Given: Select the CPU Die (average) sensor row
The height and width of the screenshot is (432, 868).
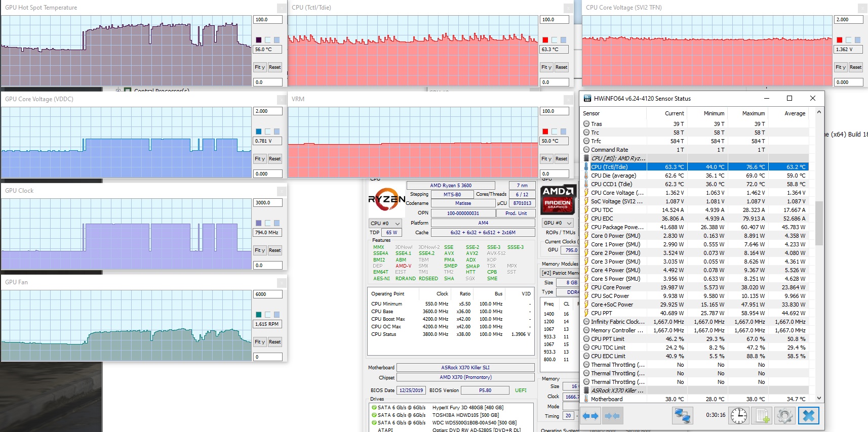Looking at the screenshot, I should [x=695, y=176].
